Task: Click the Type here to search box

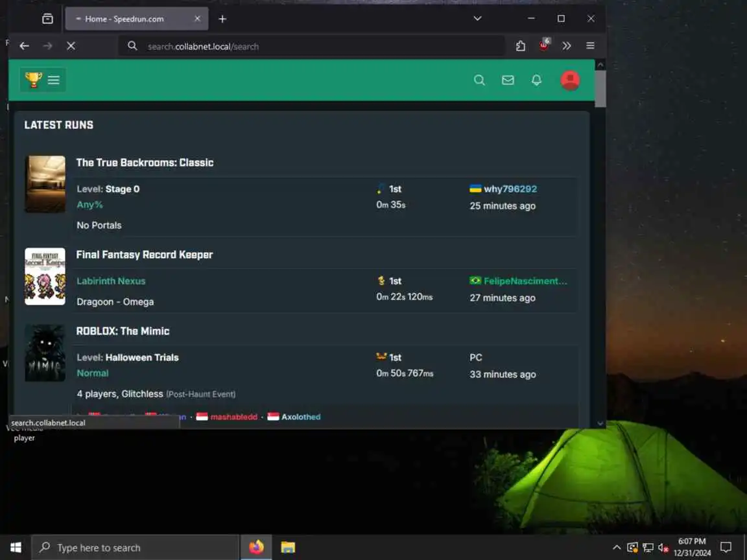Action: coord(136,548)
